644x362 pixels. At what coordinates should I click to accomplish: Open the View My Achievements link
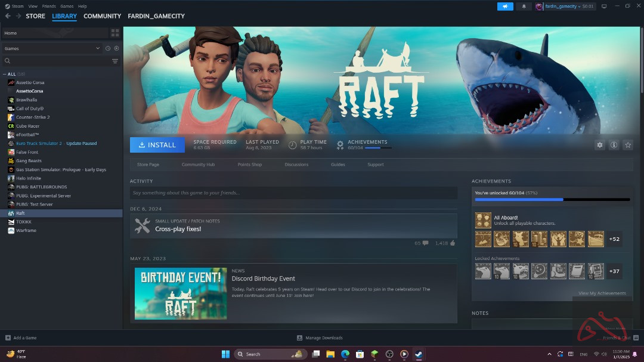[602, 293]
